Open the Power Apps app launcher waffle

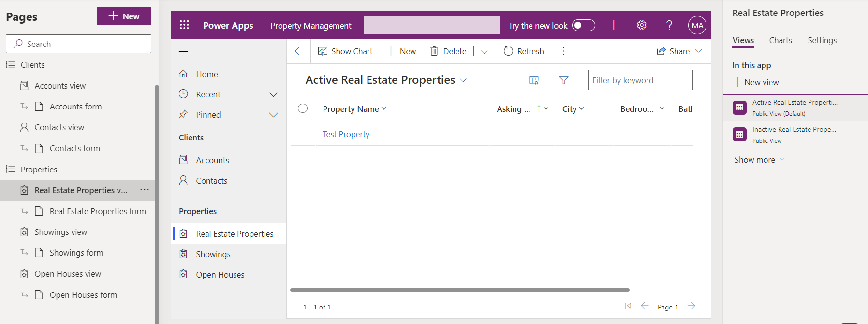[x=184, y=25]
